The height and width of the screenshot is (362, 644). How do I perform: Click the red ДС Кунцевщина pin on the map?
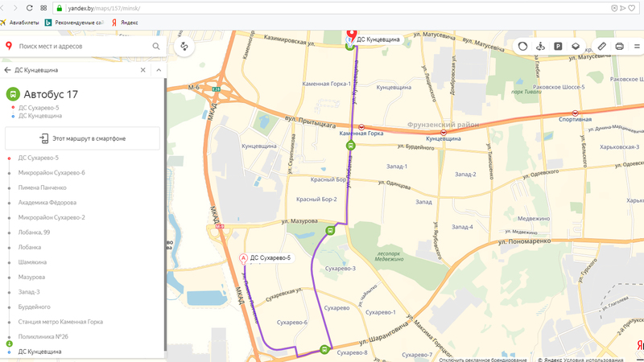click(x=350, y=35)
